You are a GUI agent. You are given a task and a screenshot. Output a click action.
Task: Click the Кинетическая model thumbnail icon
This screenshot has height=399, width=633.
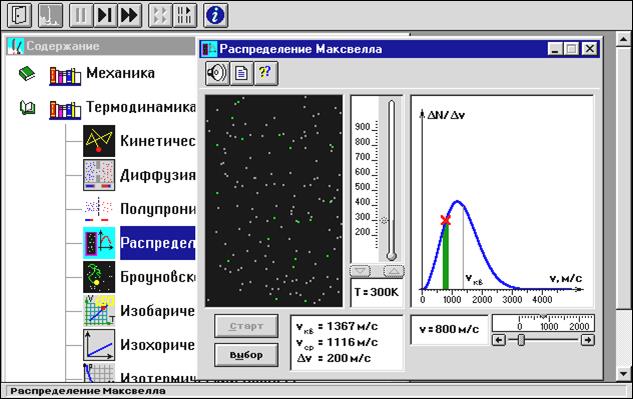(99, 141)
